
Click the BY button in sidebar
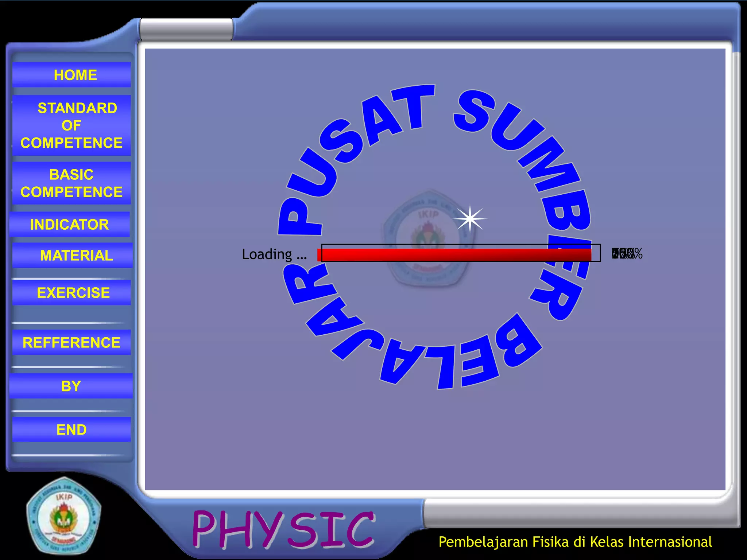click(x=71, y=386)
